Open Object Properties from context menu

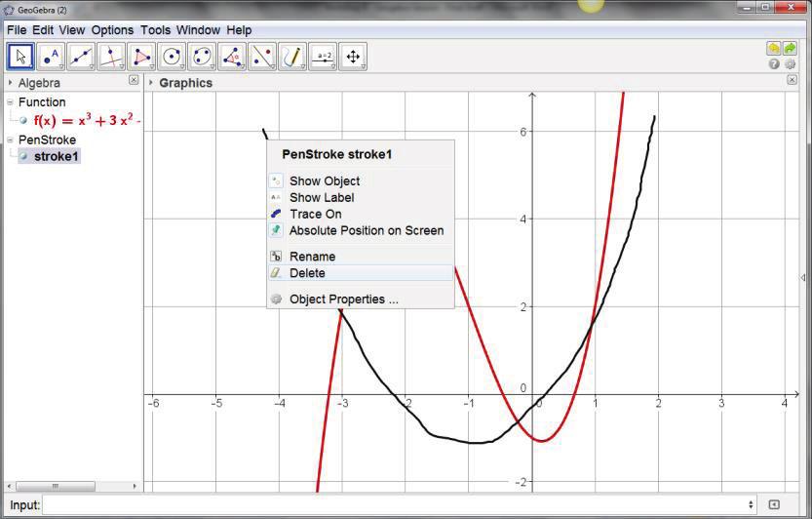[361, 299]
